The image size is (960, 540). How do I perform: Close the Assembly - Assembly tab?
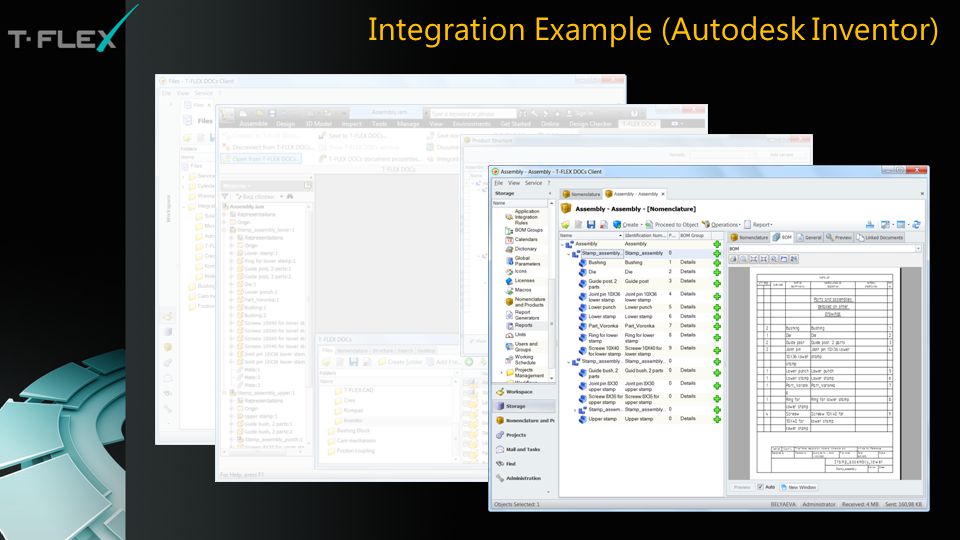pyautogui.click(x=662, y=194)
